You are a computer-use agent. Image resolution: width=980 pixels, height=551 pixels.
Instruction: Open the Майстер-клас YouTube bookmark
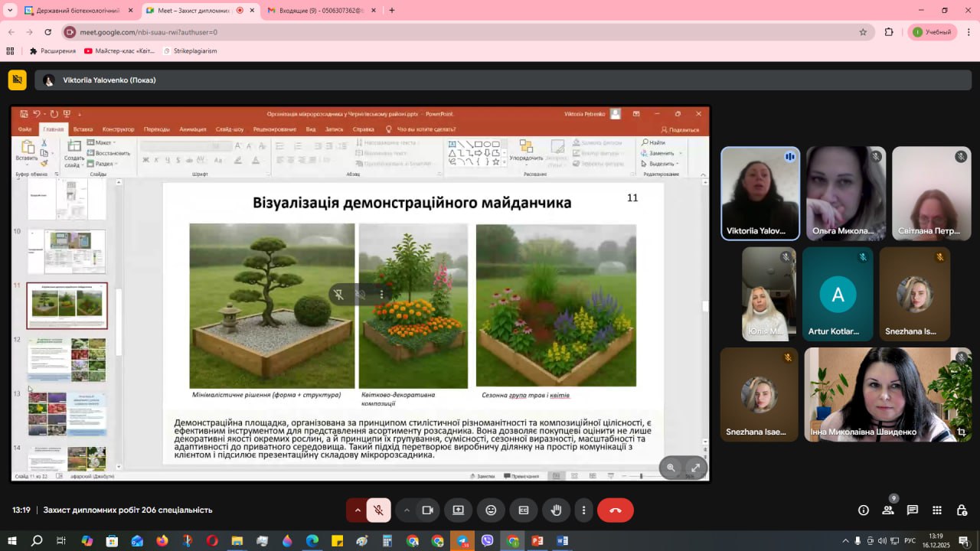click(x=122, y=51)
